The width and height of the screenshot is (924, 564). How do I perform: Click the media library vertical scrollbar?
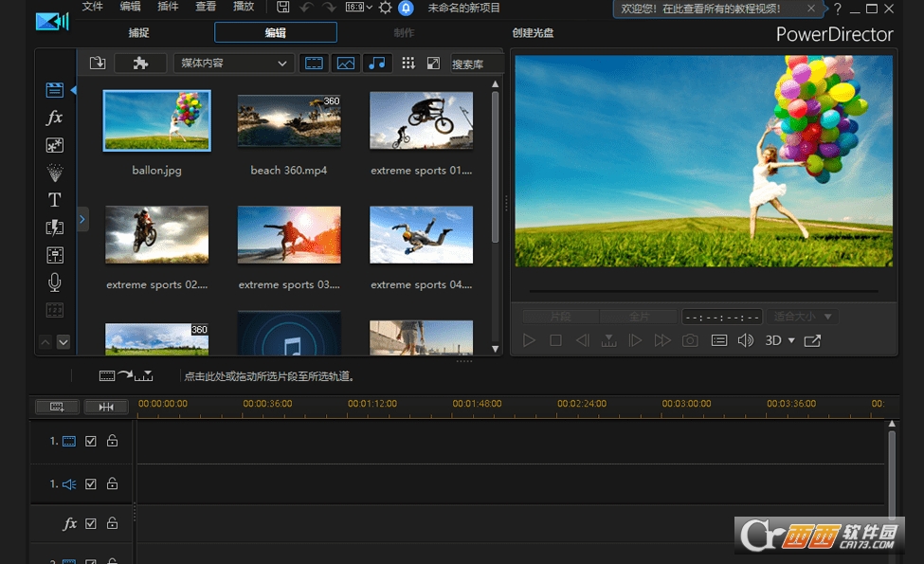pyautogui.click(x=495, y=167)
